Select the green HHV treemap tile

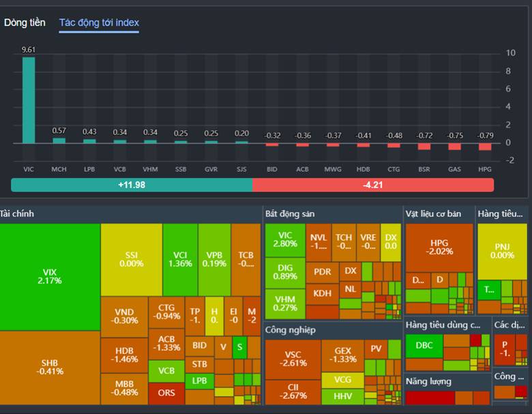tap(342, 396)
